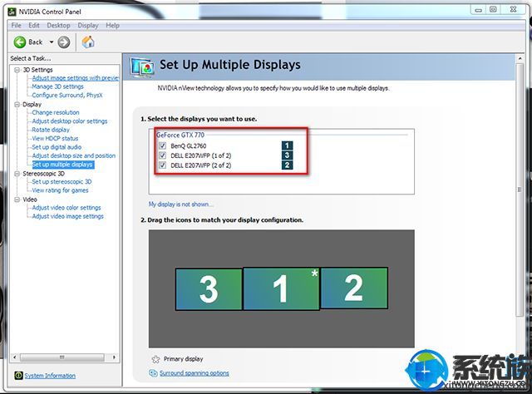The height and width of the screenshot is (394, 532).
Task: Click the task pane horizontal scrollbar thumb
Action: click(62, 357)
